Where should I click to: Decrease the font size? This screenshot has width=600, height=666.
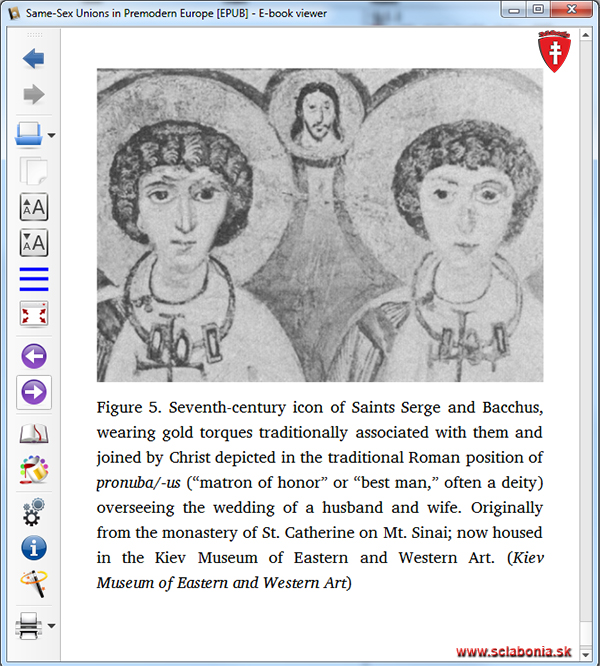click(34, 243)
